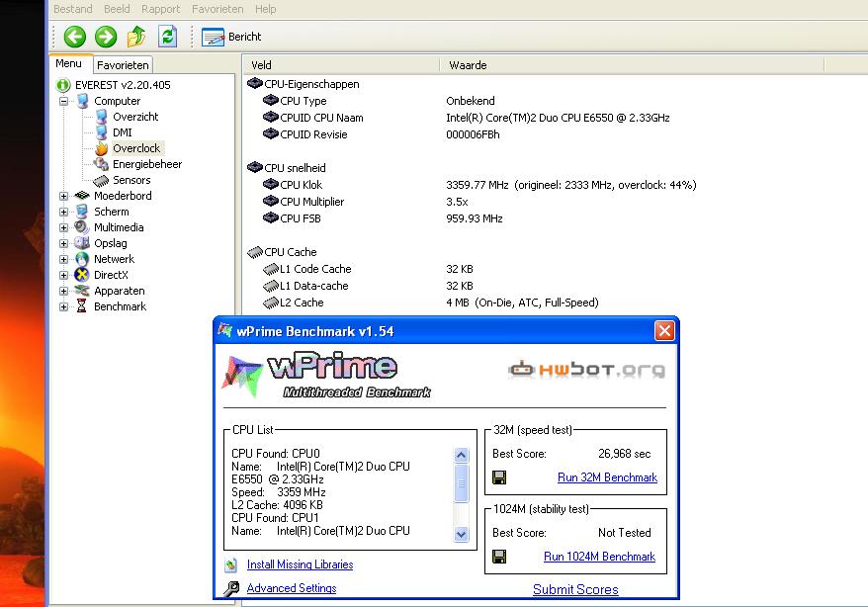Open the Bestand menu
This screenshot has width=868, height=607.
[x=73, y=9]
